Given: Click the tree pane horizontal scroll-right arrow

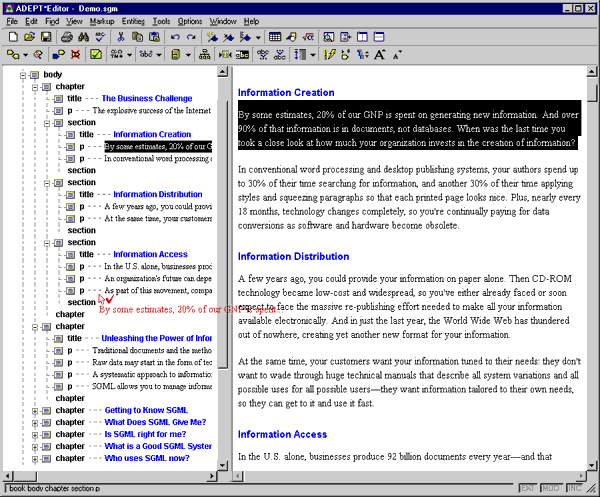Looking at the screenshot, I should point(212,476).
